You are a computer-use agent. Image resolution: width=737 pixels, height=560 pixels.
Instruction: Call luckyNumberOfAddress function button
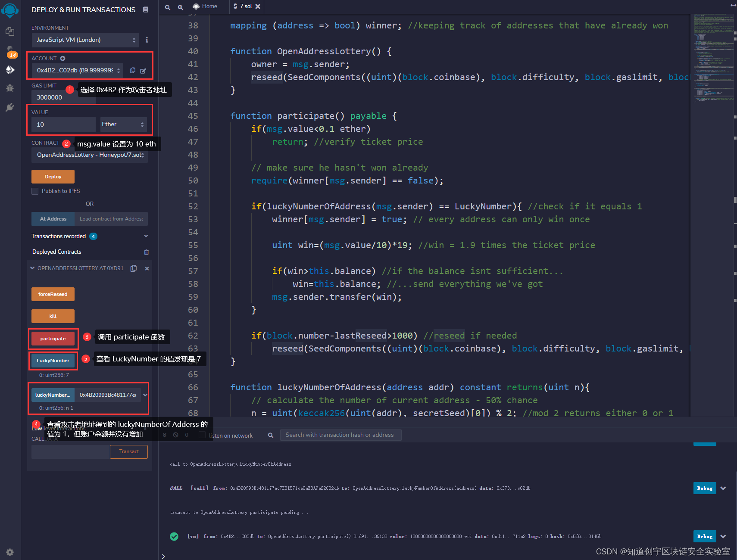pos(53,395)
